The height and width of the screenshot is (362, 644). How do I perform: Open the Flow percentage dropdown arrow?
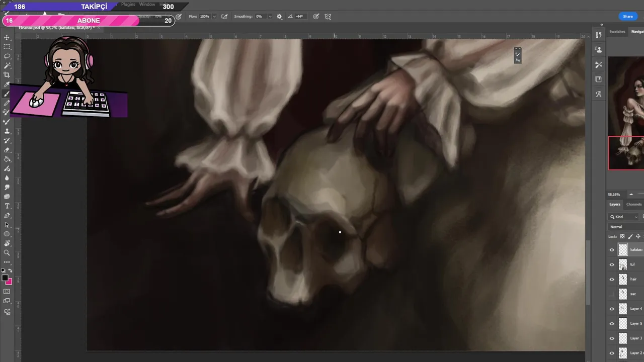214,17
